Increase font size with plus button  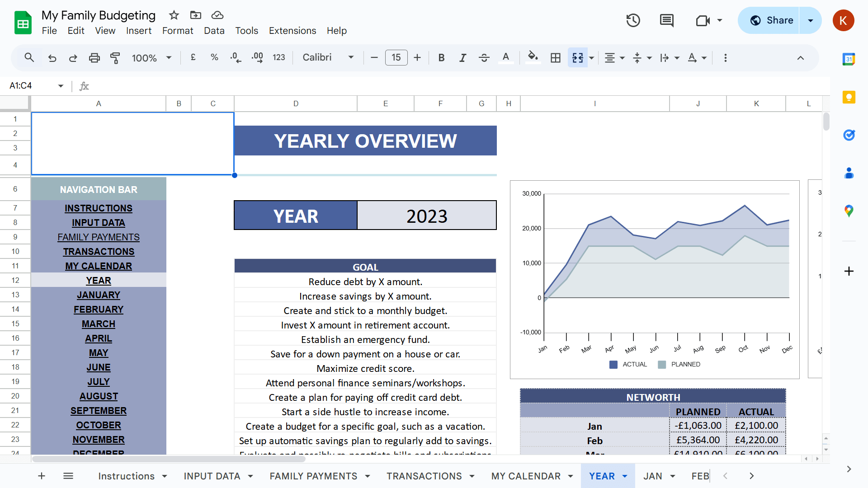coord(417,57)
